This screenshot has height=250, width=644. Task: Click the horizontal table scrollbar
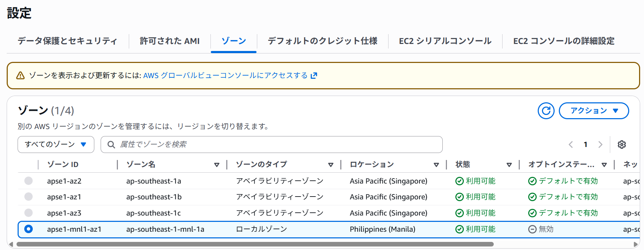point(255,244)
